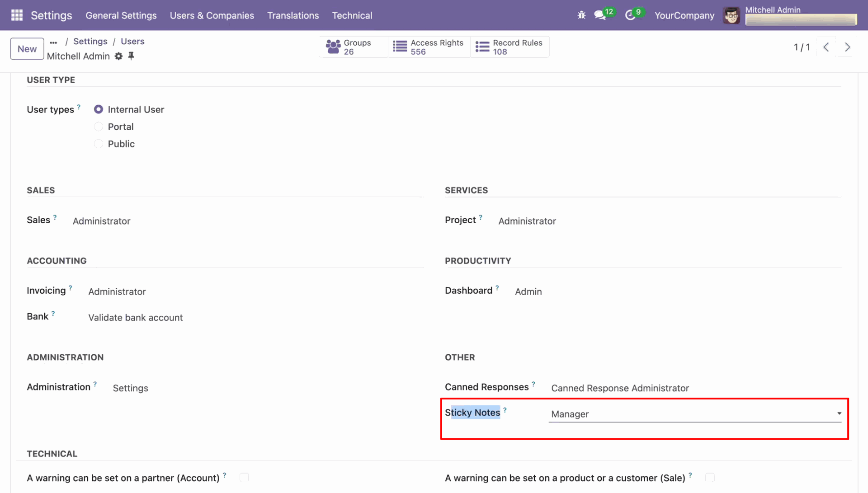Click the New button
Screen dimensions: 868x493
(27, 49)
